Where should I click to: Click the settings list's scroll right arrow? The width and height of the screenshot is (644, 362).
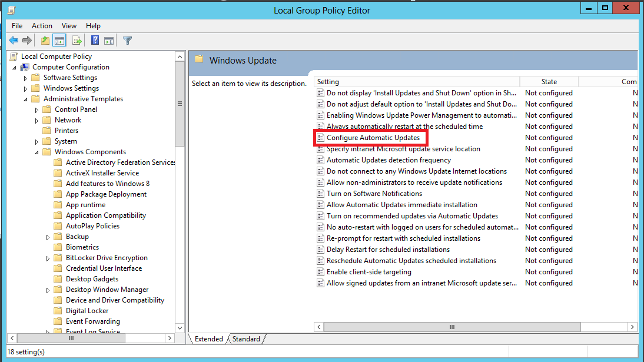pos(632,327)
